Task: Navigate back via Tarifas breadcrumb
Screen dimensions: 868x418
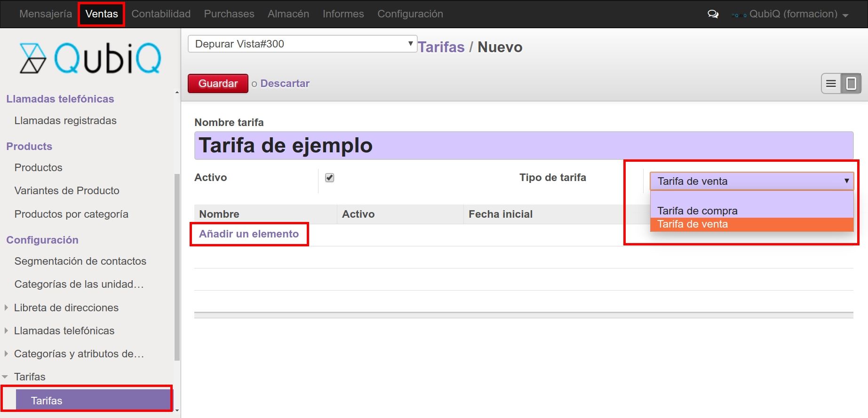Action: coord(441,47)
